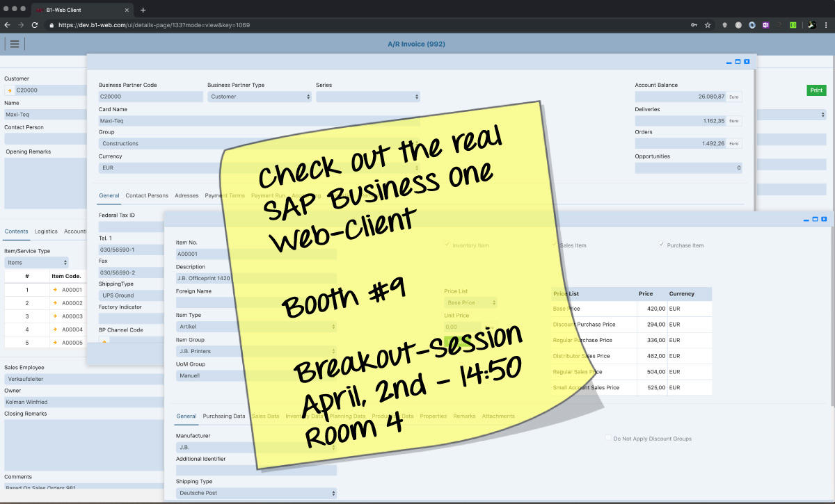Open a new browser tab
This screenshot has width=835, height=504.
click(x=143, y=10)
